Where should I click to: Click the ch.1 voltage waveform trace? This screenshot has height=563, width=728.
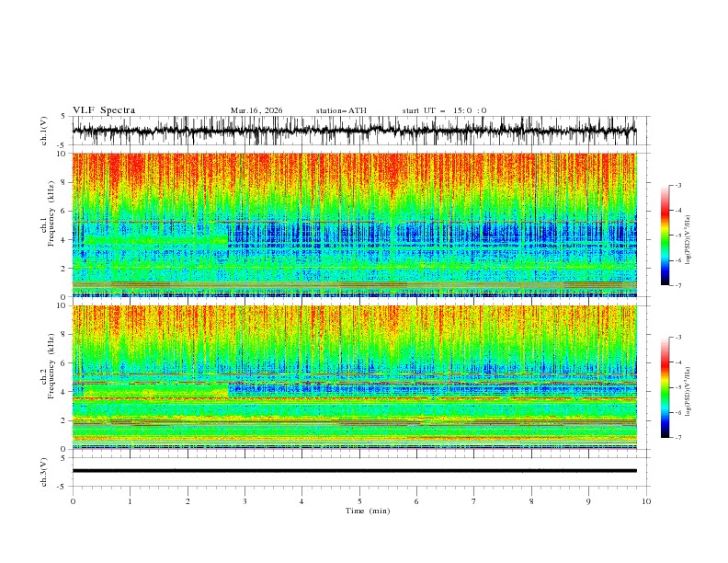(x=354, y=131)
